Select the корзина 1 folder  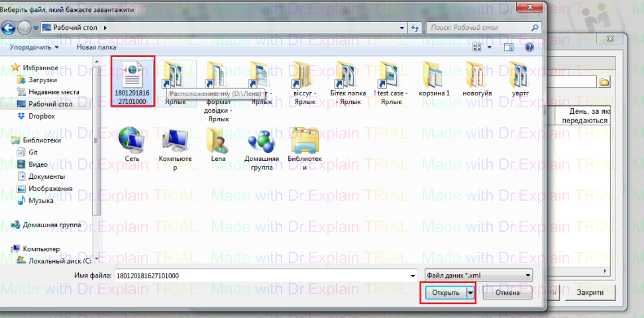pos(435,77)
